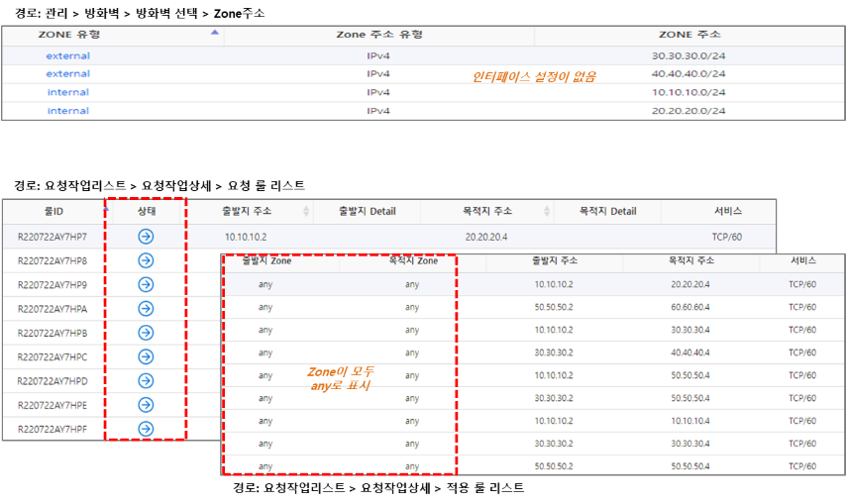
Task: Click status arrow icon for rule R220722AY7HP8
Action: click(x=146, y=260)
